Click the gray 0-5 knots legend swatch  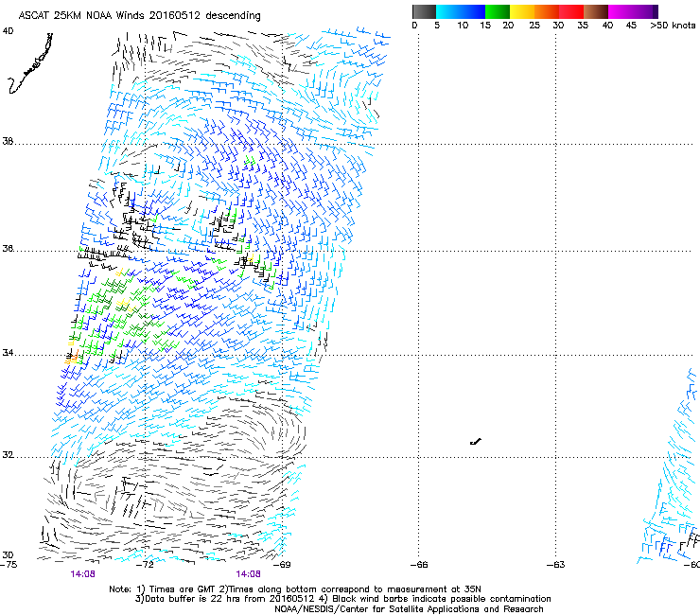pyautogui.click(x=424, y=11)
